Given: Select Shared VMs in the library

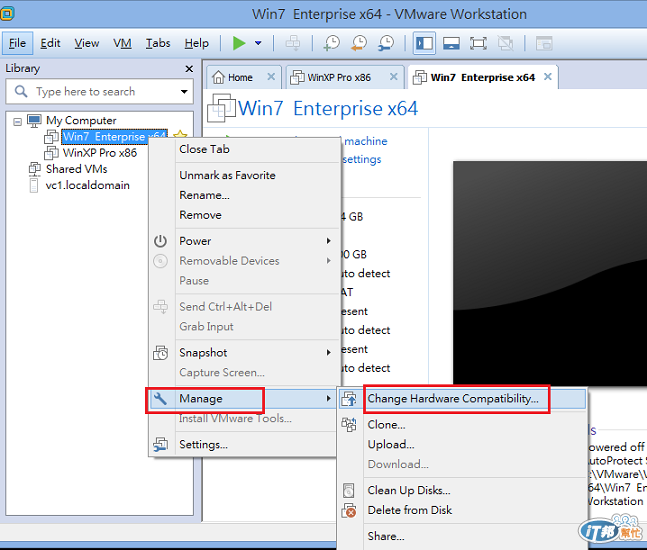Looking at the screenshot, I should [x=77, y=169].
